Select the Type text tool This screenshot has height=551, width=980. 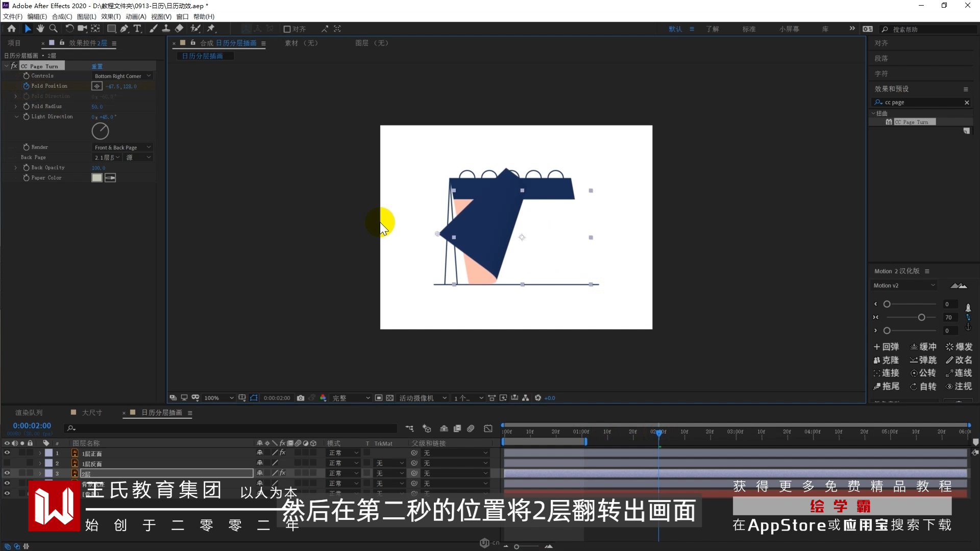coord(137,29)
